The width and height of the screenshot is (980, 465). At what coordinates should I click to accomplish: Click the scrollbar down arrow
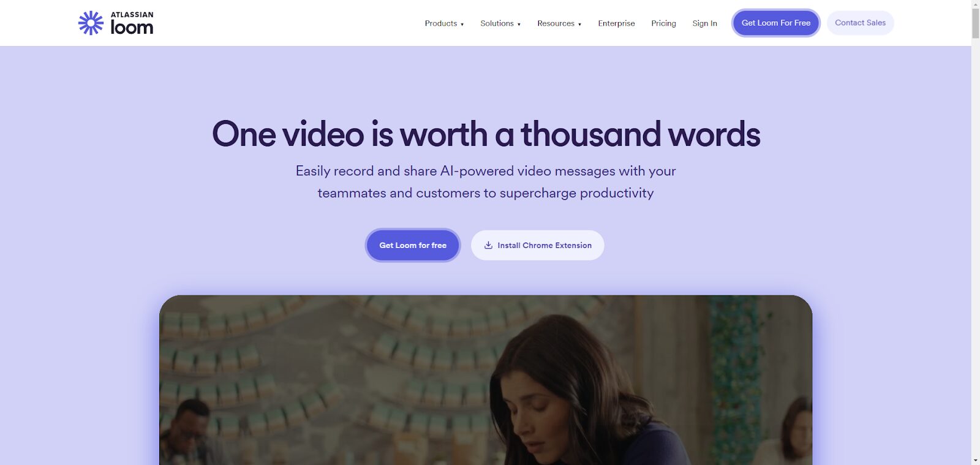976,460
